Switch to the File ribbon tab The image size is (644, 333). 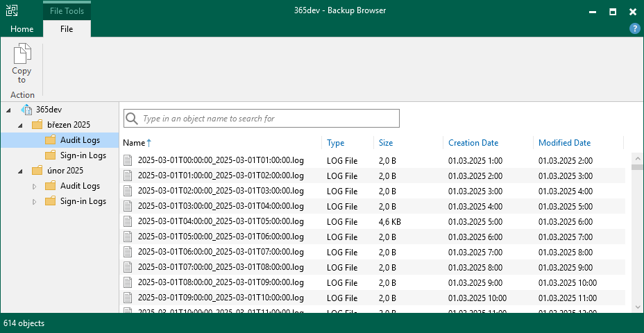[67, 29]
